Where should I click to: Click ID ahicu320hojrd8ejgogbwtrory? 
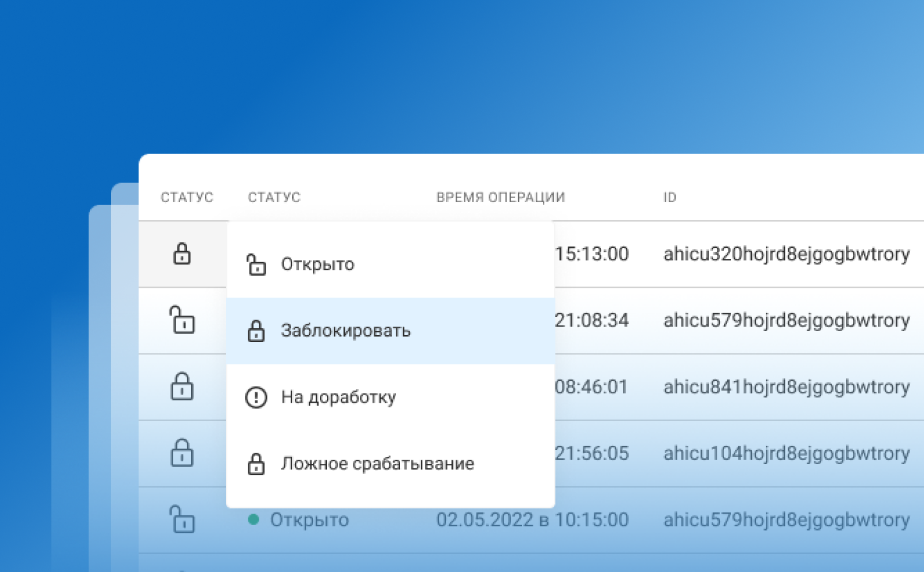pos(787,254)
